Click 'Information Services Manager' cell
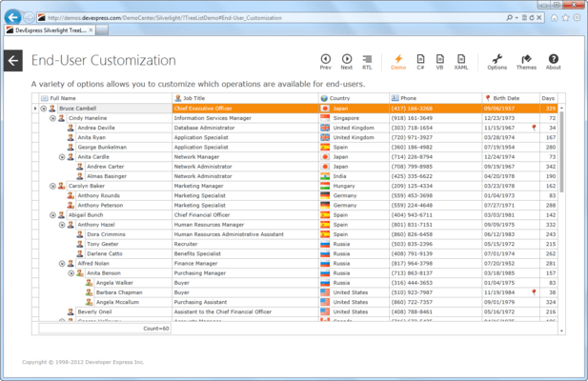Image resolution: width=588 pixels, height=381 pixels. pyautogui.click(x=245, y=118)
